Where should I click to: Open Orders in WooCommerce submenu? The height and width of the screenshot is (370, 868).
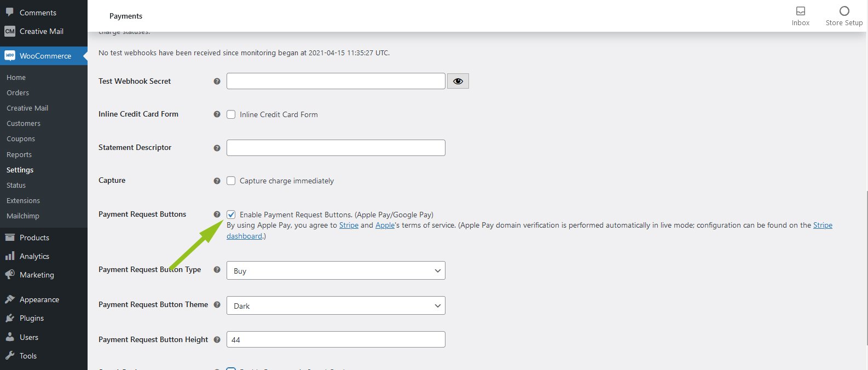click(18, 92)
